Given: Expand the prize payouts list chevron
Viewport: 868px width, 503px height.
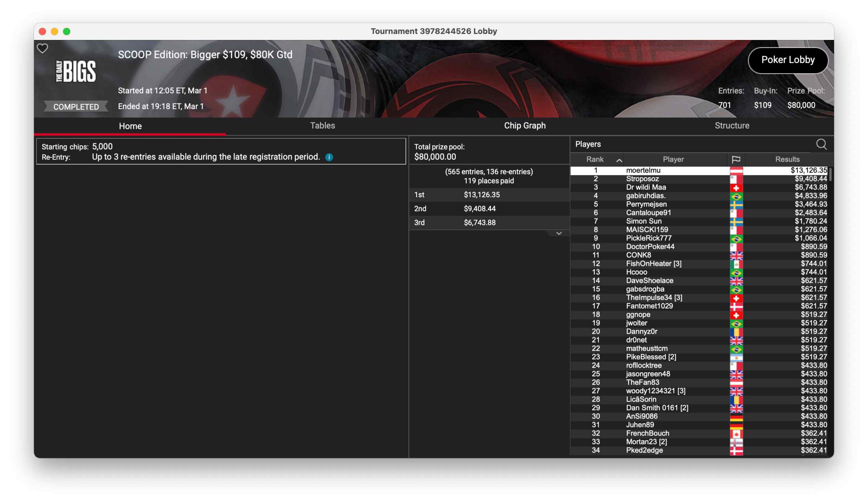Looking at the screenshot, I should pyautogui.click(x=559, y=233).
